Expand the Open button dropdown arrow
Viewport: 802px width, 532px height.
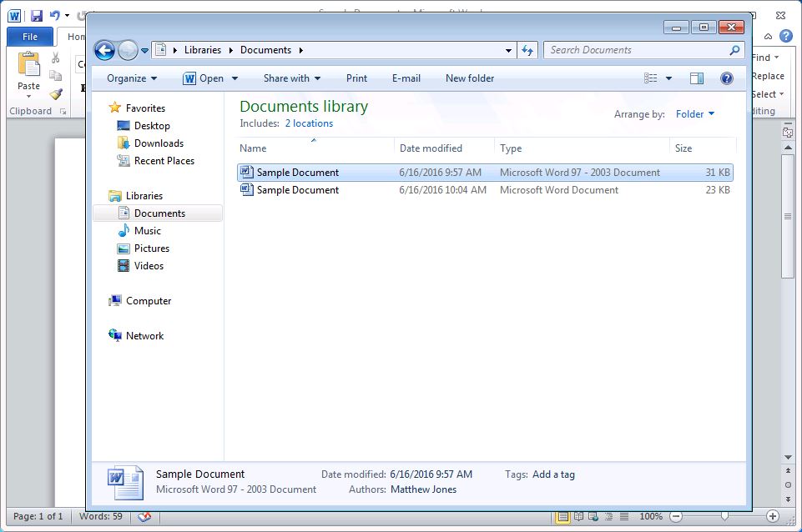[235, 78]
